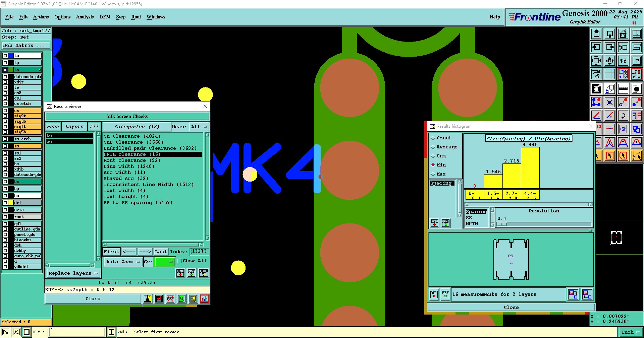This screenshot has width=644, height=338.
Task: Toggle visibility box of layer 'bo'
Action: (5, 196)
